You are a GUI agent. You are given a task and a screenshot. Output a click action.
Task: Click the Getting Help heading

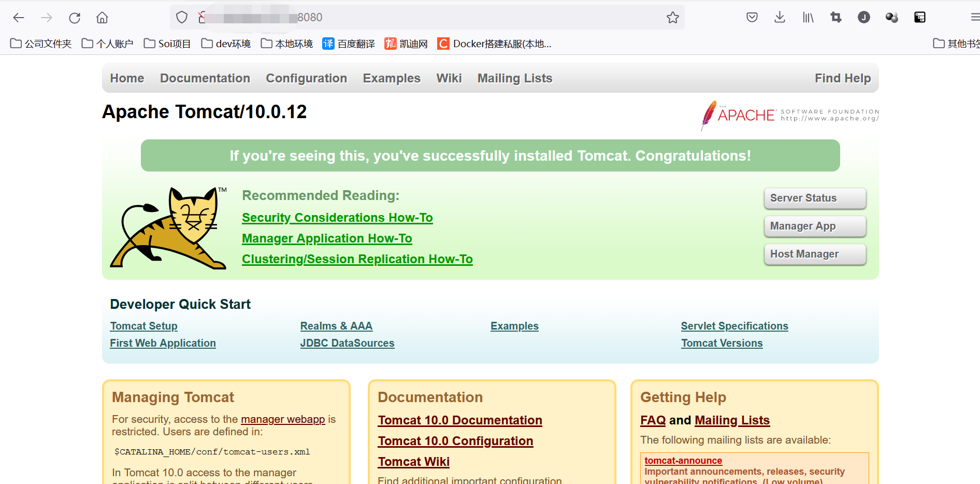click(x=683, y=397)
